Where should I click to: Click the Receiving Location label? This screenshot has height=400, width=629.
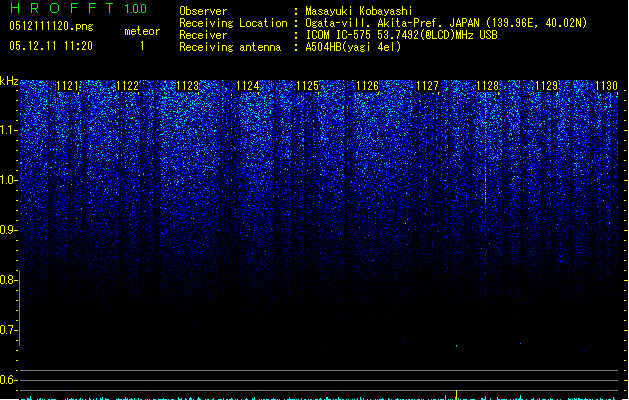233,23
